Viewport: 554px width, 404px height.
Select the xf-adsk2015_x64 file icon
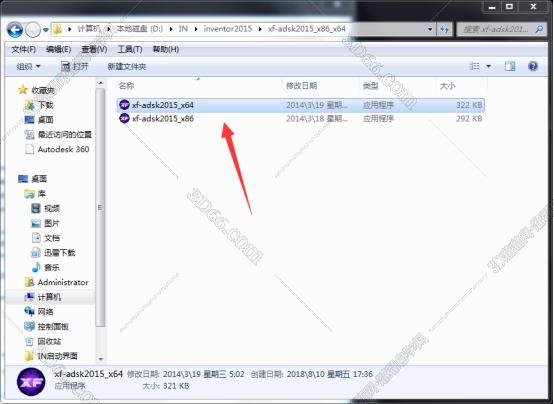(x=124, y=105)
